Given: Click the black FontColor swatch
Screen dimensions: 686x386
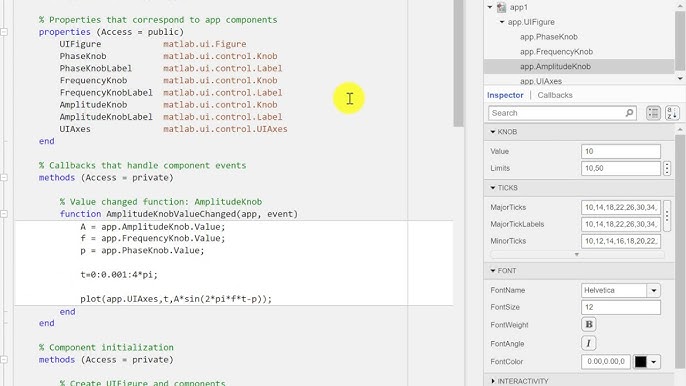Looking at the screenshot, I should tap(640, 362).
